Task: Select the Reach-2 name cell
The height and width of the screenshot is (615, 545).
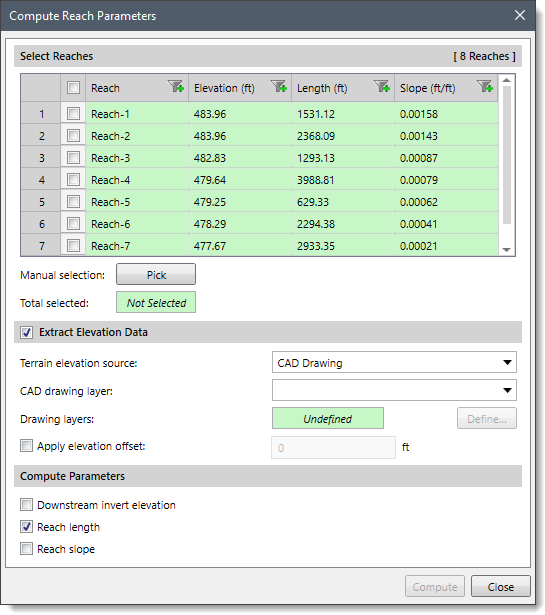Action: point(137,136)
